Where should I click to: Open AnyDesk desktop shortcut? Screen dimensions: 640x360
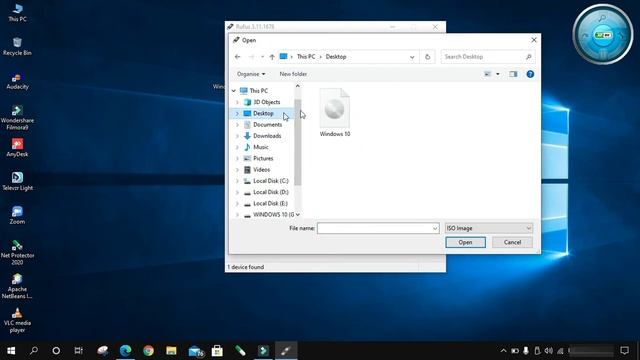(x=17, y=148)
